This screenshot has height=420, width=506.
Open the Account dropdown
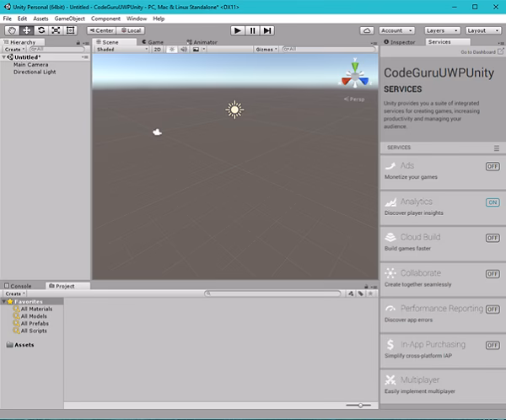click(x=396, y=30)
